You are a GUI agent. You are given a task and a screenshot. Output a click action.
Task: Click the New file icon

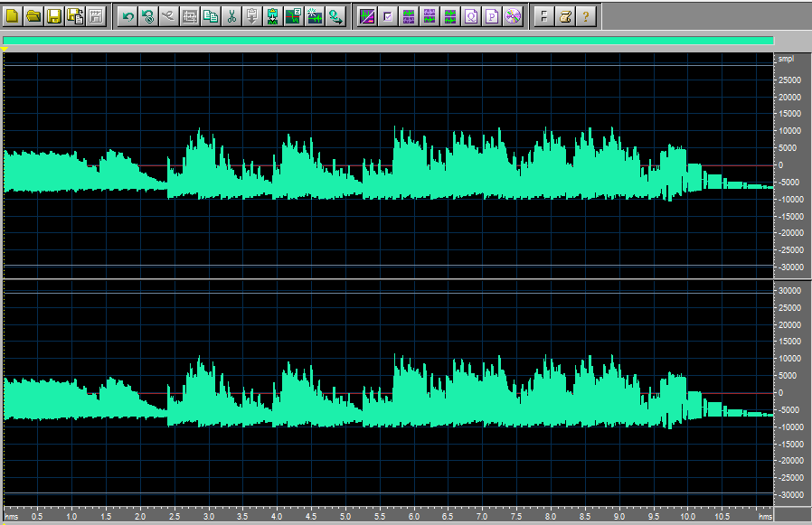(x=14, y=15)
